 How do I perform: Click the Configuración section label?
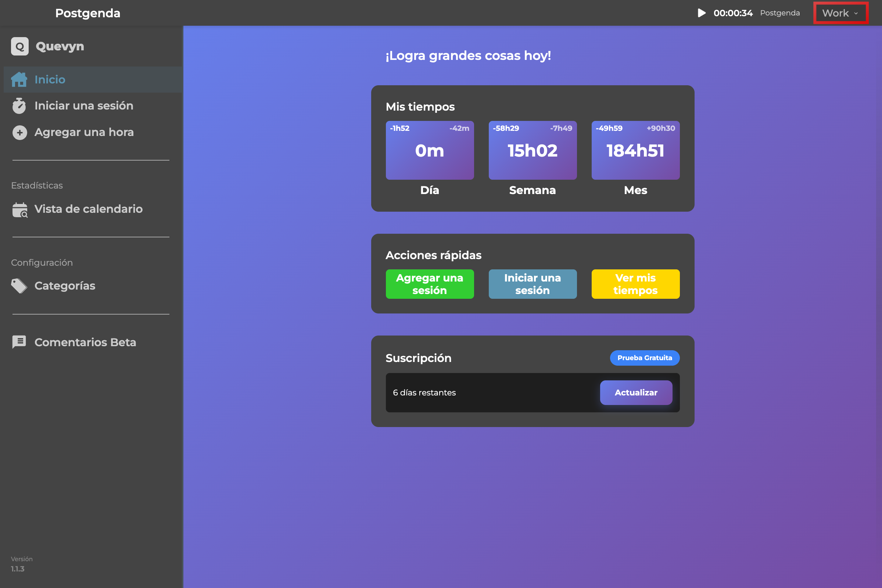pos(42,262)
